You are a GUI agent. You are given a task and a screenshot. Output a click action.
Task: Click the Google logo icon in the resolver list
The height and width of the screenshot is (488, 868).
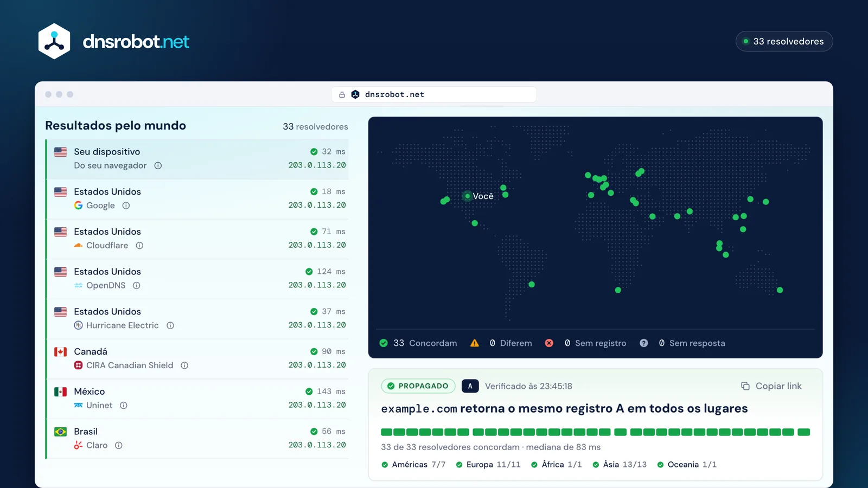tap(79, 206)
